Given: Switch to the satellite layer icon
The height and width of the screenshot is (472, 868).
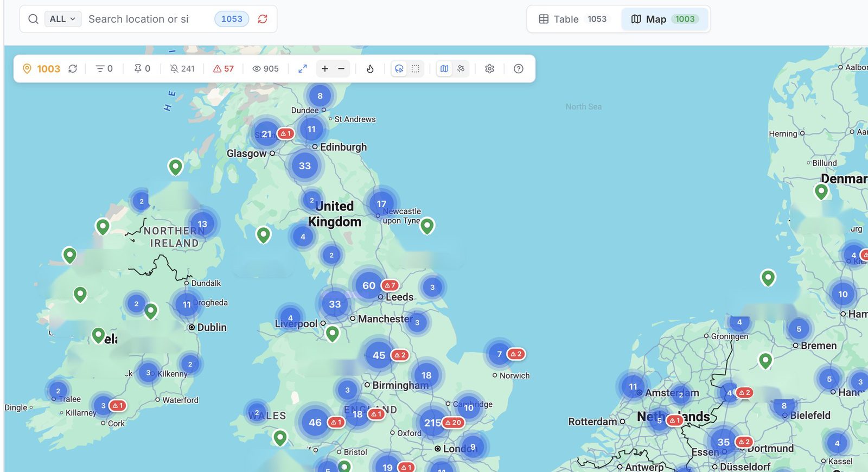Looking at the screenshot, I should tap(461, 69).
